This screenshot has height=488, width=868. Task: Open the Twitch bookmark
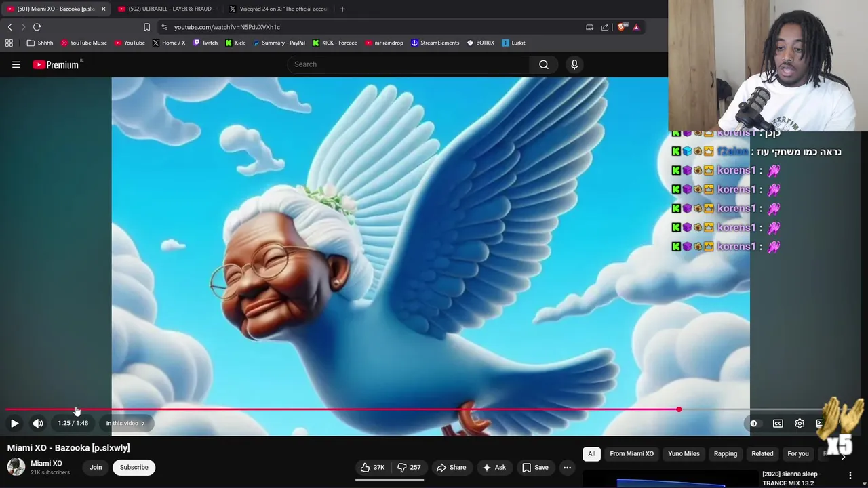tap(205, 43)
